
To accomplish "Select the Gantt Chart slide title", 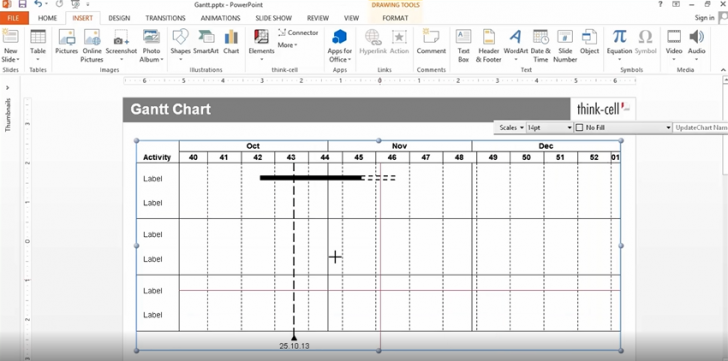I will [170, 110].
